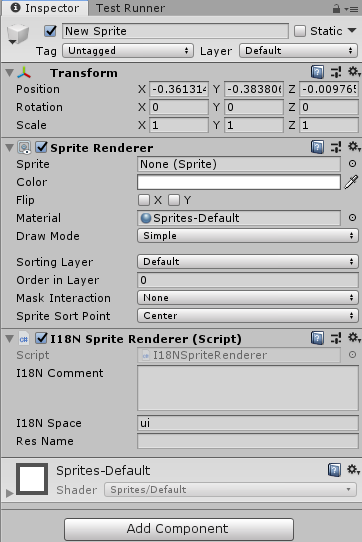Toggle the Inspector lock icon

pyautogui.click(x=336, y=9)
